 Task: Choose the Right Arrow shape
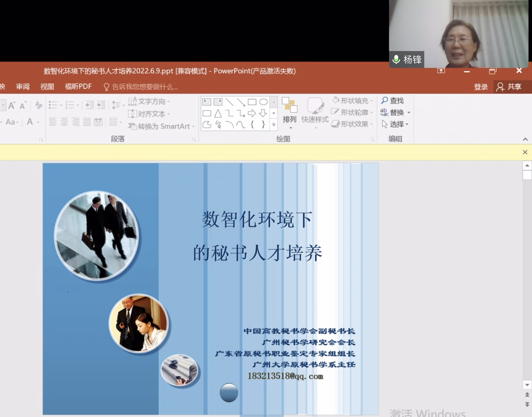[x=252, y=114]
